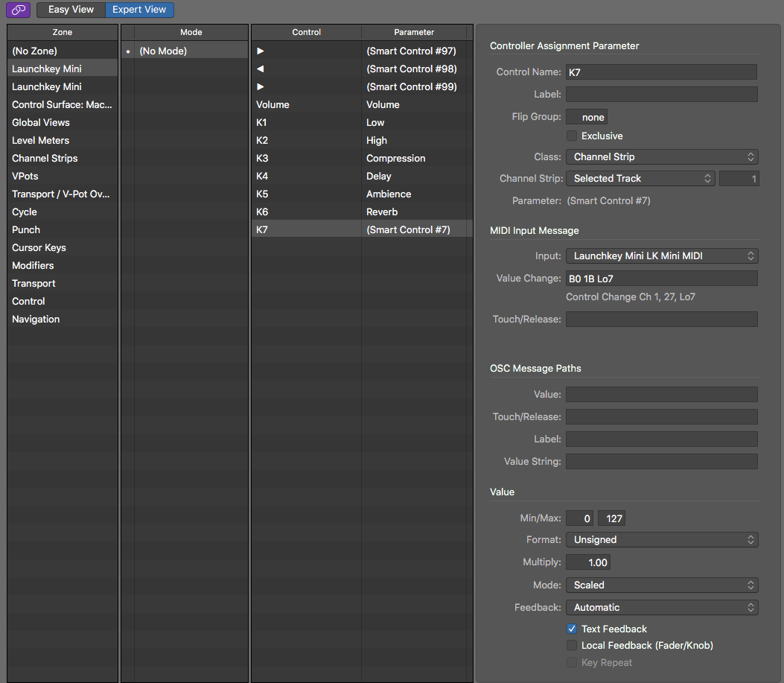The height and width of the screenshot is (683, 784).
Task: Enable the Exclusive checkbox
Action: coord(572,136)
